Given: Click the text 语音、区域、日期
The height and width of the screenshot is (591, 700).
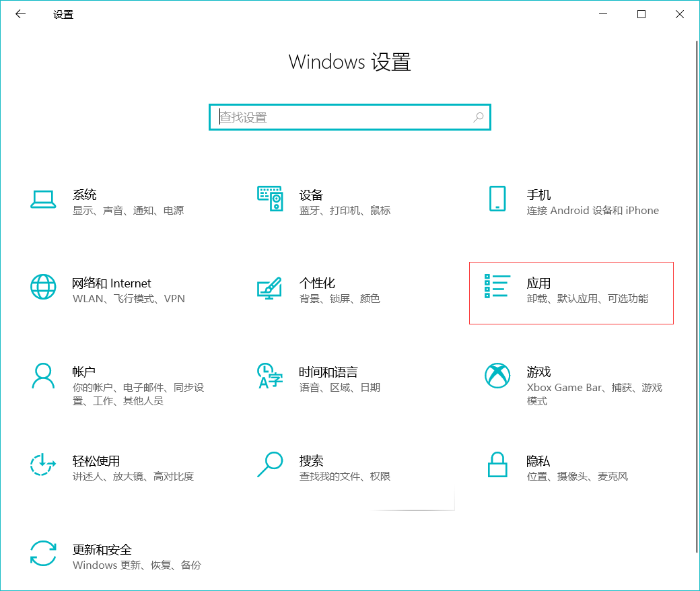Looking at the screenshot, I should tap(340, 388).
